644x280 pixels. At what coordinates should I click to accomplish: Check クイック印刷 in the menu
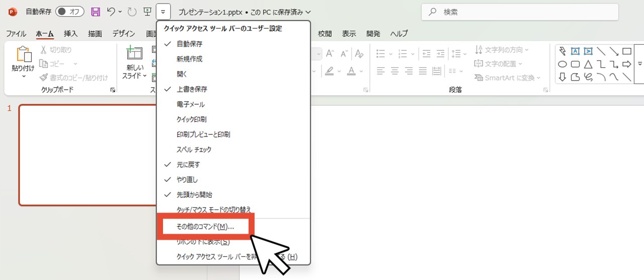click(x=233, y=119)
